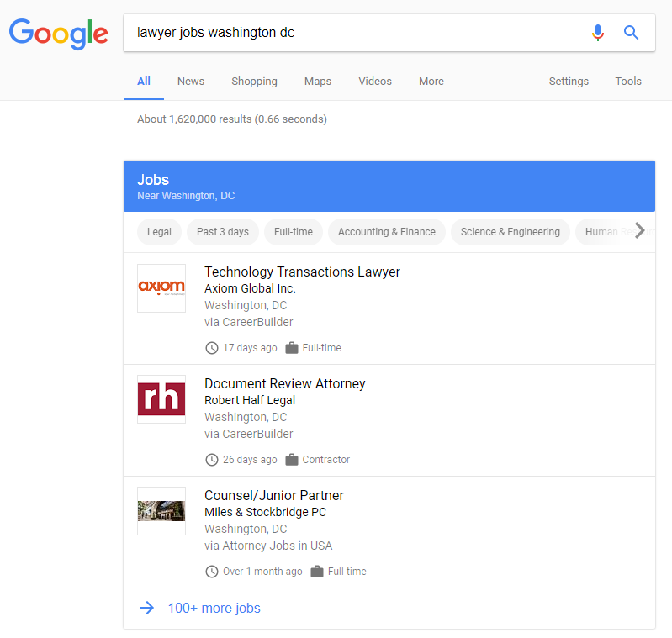
Task: Open the Videos tab
Action: pyautogui.click(x=375, y=81)
